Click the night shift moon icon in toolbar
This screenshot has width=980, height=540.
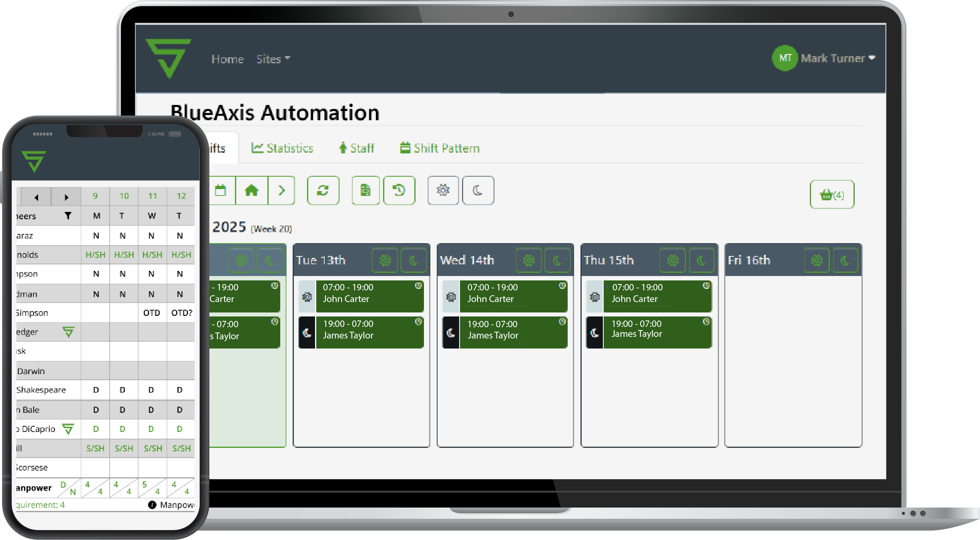coord(478,191)
